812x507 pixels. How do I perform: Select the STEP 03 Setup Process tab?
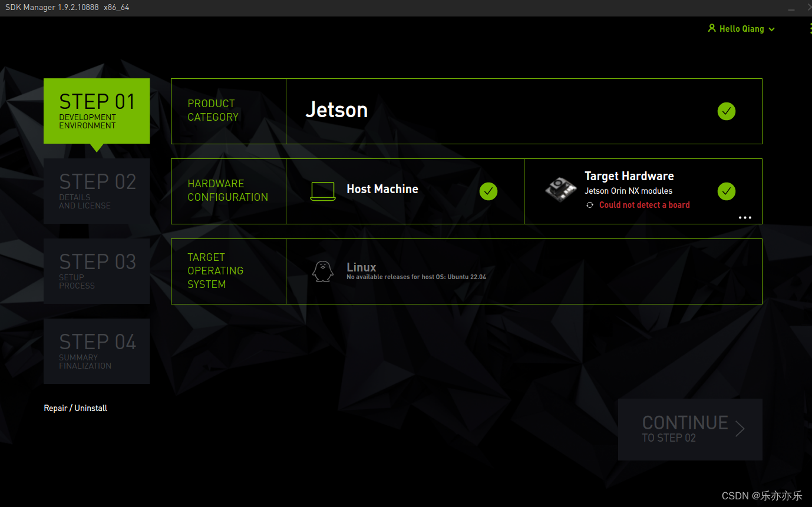tap(97, 271)
